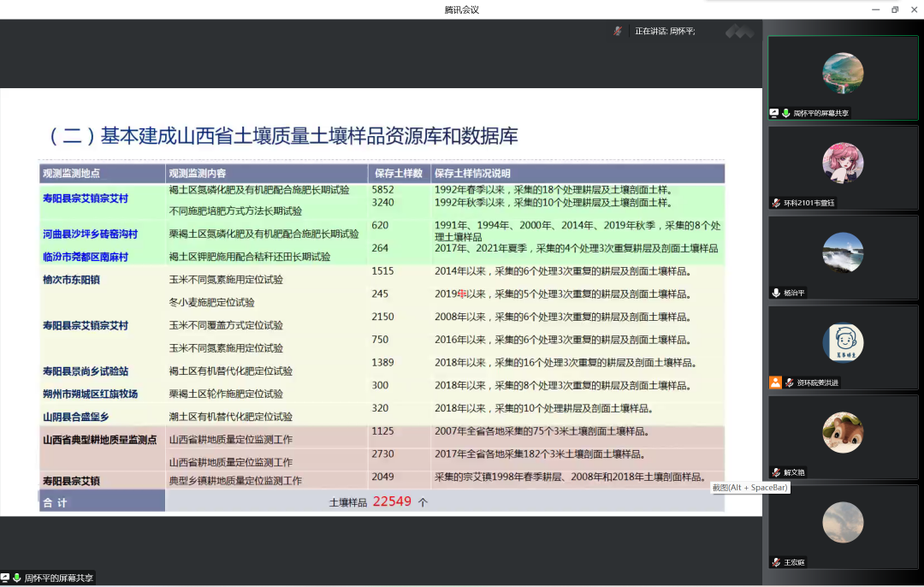Click the 合 计 total row label

click(x=55, y=503)
